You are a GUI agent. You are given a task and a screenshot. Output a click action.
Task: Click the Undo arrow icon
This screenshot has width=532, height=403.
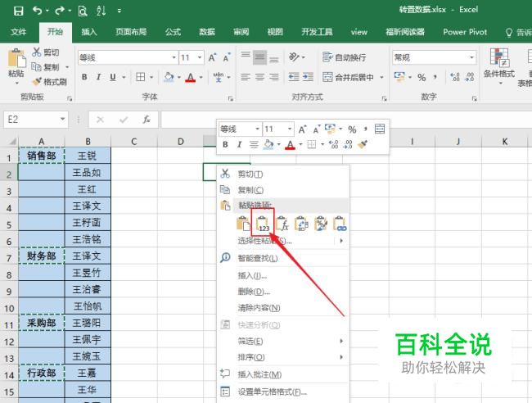coord(38,11)
